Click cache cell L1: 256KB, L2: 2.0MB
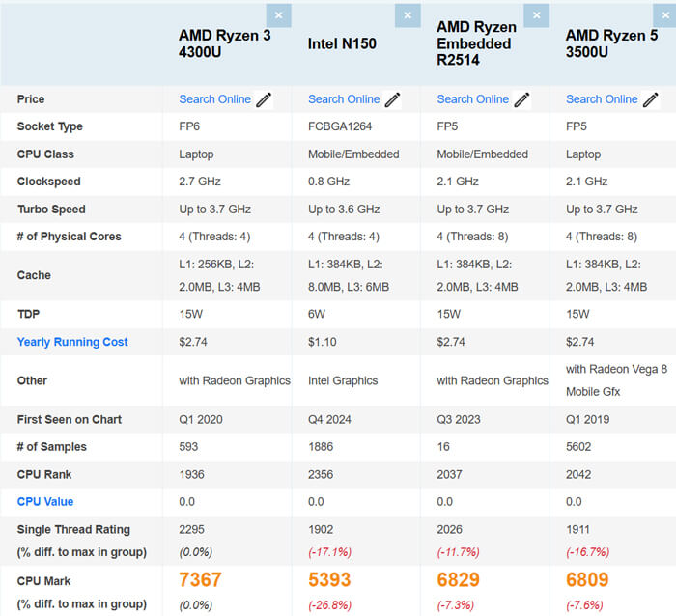This screenshot has width=676, height=616. click(x=219, y=275)
